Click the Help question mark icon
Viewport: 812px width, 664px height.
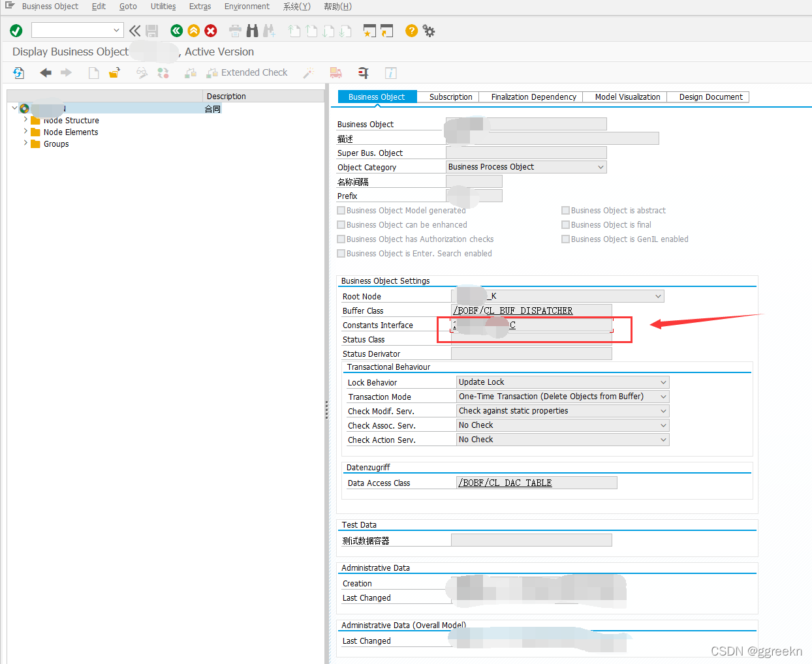click(411, 31)
